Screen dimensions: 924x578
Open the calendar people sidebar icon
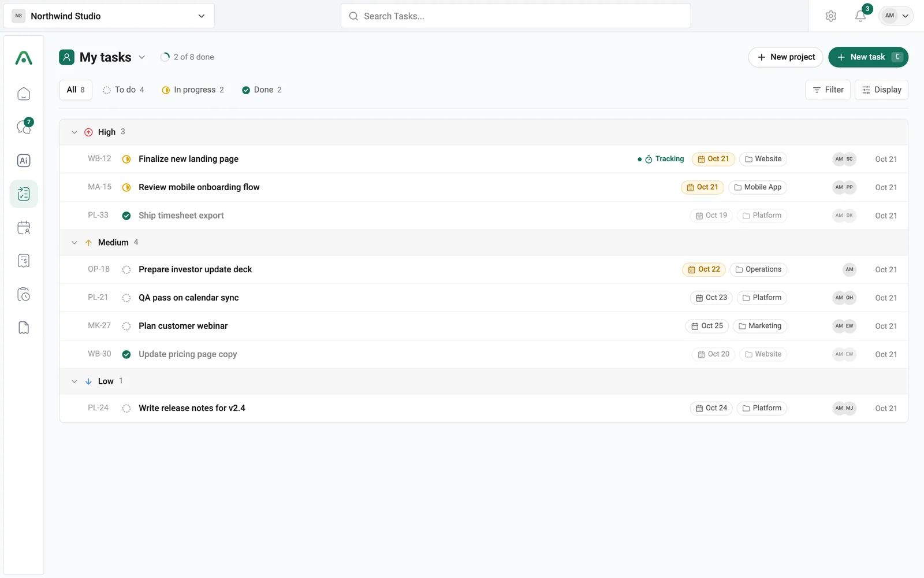pyautogui.click(x=24, y=228)
